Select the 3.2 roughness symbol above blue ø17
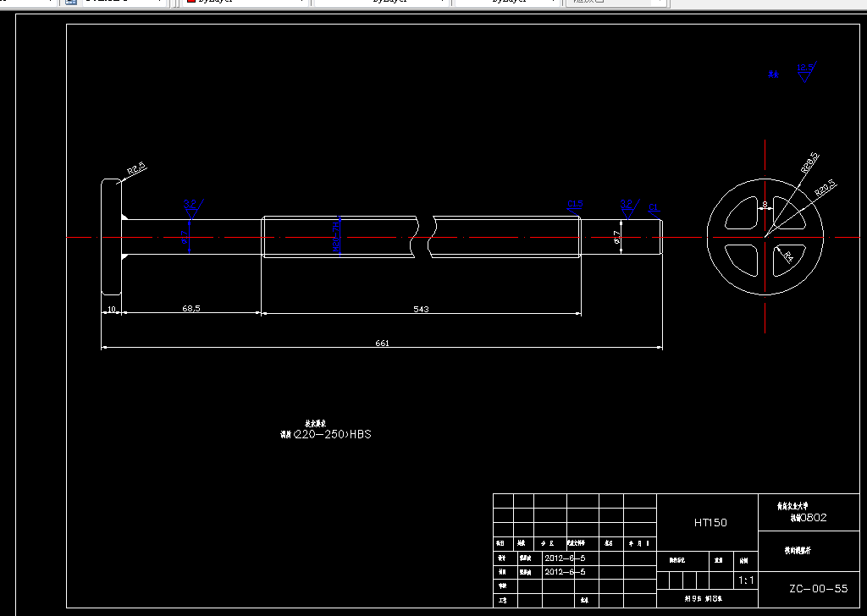 192,209
